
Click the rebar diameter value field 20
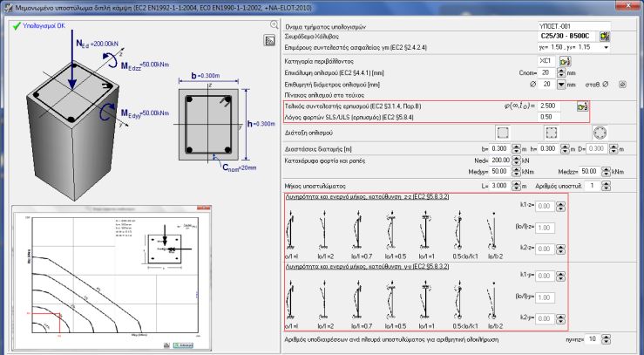click(547, 85)
